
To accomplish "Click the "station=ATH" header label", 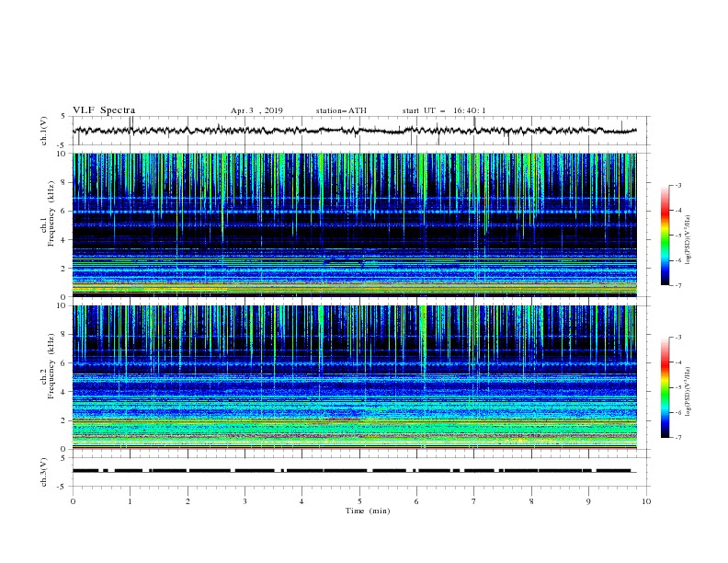I will 341,110.
